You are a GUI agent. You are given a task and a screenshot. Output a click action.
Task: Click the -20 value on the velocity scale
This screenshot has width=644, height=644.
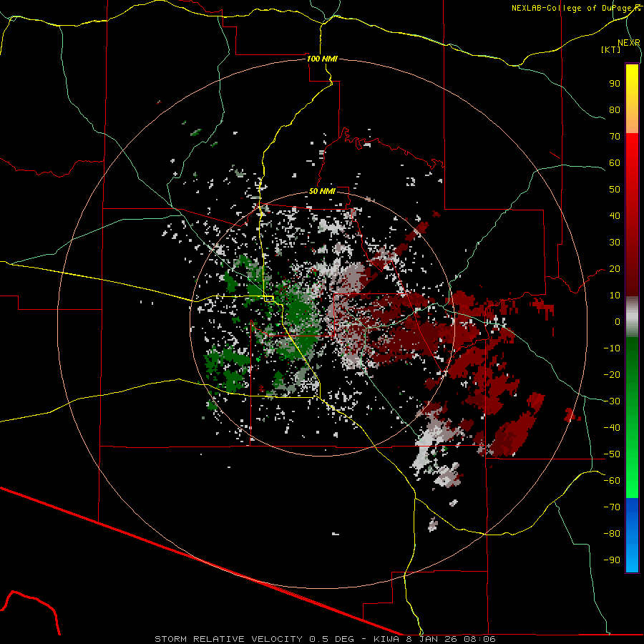tap(612, 375)
